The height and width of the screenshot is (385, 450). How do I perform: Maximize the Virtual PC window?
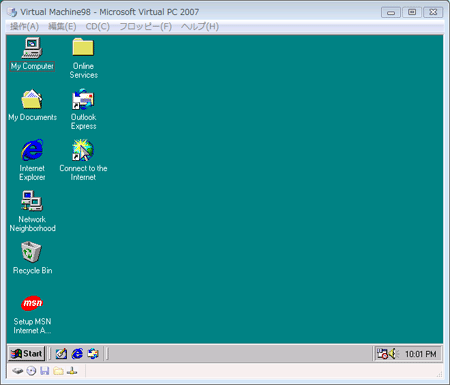click(x=412, y=12)
